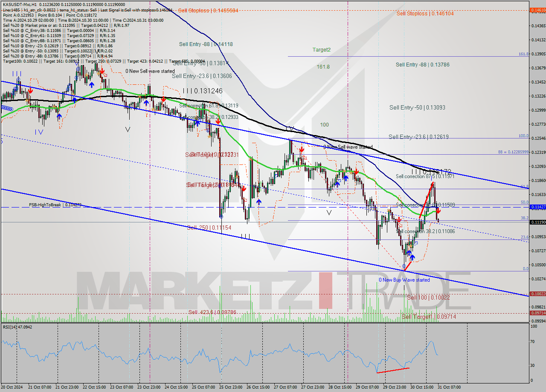Click the 'Sell Stoploss | 0.146104' label
Viewport: 546px width, 392px height.
tap(425, 14)
